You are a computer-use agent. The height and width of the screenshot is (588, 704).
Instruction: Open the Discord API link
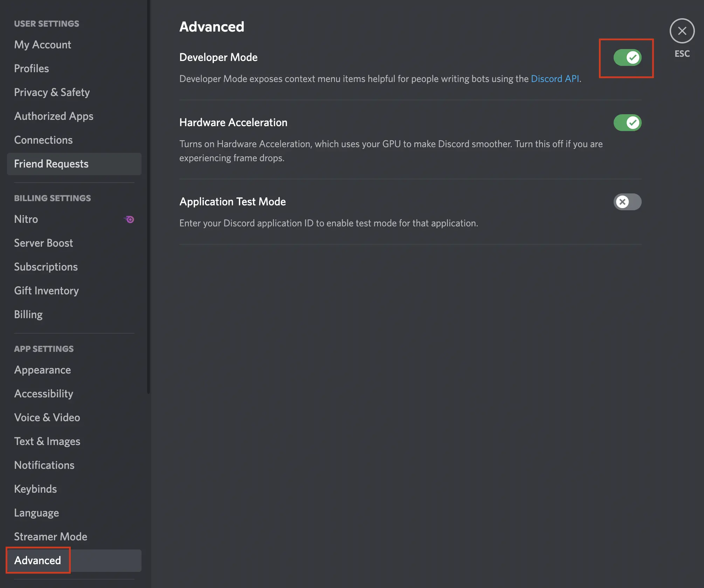click(554, 79)
